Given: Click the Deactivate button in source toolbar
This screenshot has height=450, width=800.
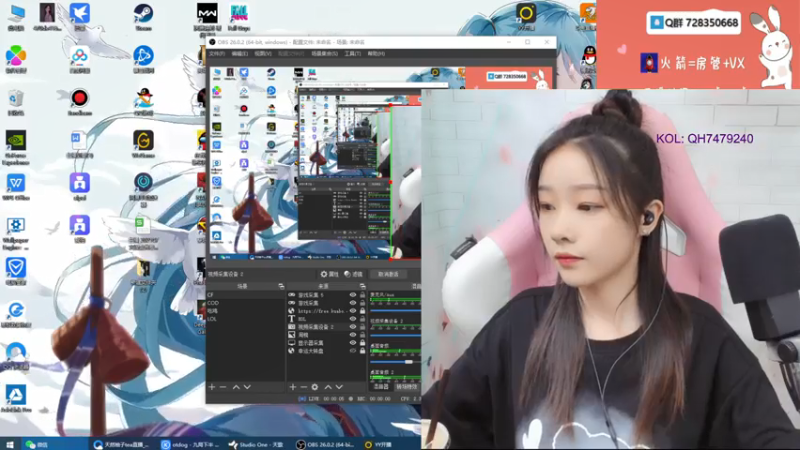Looking at the screenshot, I should coord(389,274).
